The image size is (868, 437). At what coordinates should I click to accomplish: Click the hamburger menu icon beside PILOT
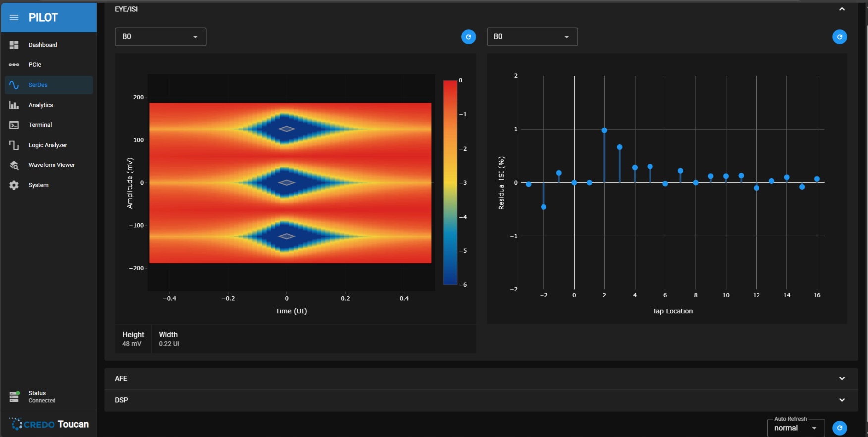tap(14, 18)
